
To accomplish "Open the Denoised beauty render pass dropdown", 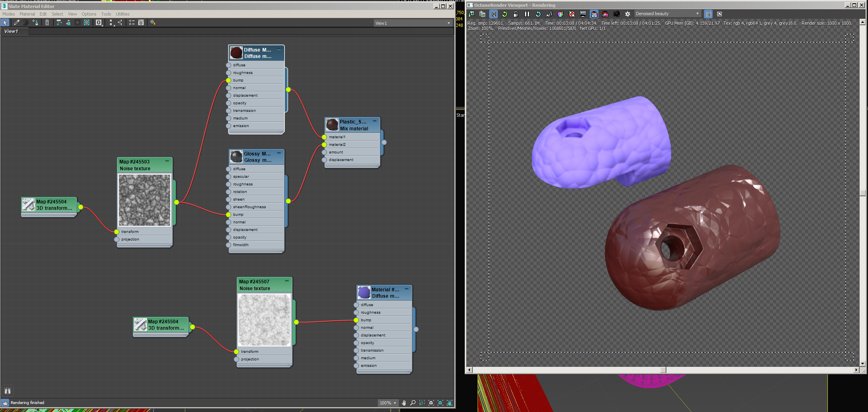I will (668, 14).
